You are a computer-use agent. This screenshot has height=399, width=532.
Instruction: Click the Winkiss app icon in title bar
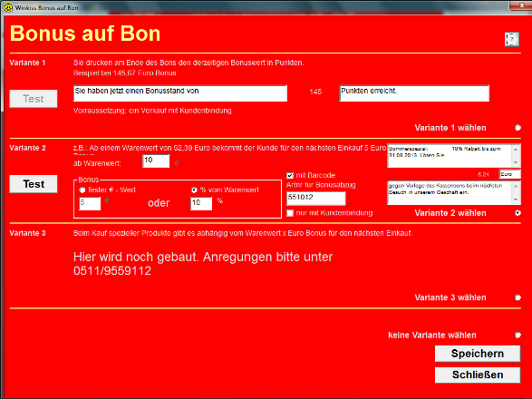pos(8,7)
